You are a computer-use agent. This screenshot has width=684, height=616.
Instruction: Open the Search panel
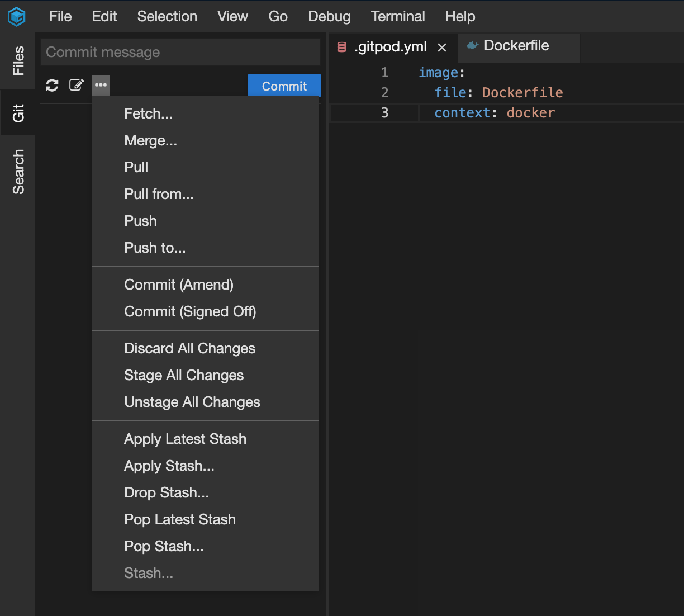tap(18, 171)
